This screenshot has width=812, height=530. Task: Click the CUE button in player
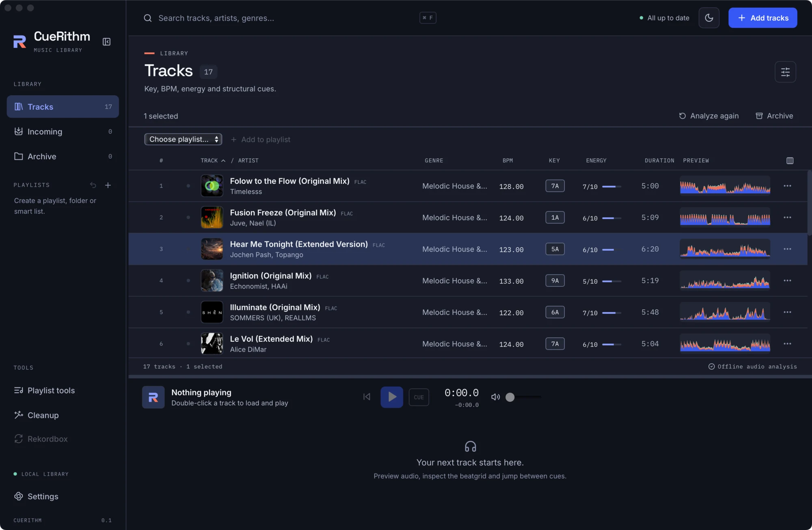tap(419, 397)
